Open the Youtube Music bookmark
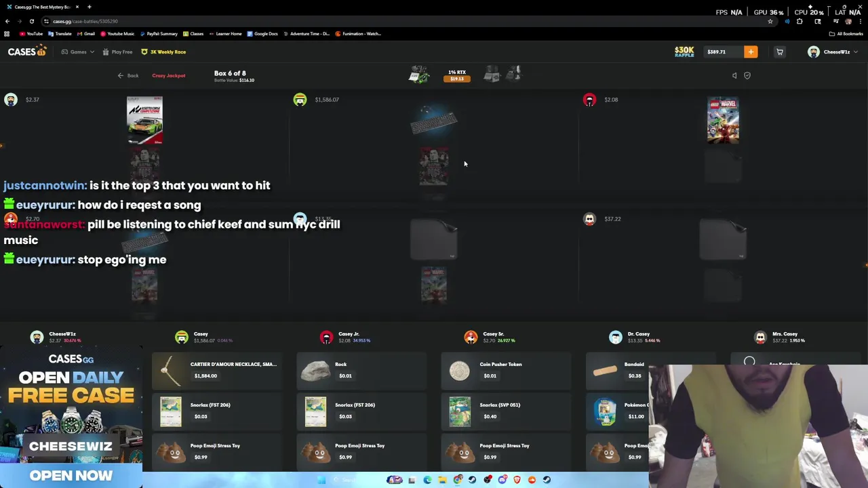 pos(117,34)
